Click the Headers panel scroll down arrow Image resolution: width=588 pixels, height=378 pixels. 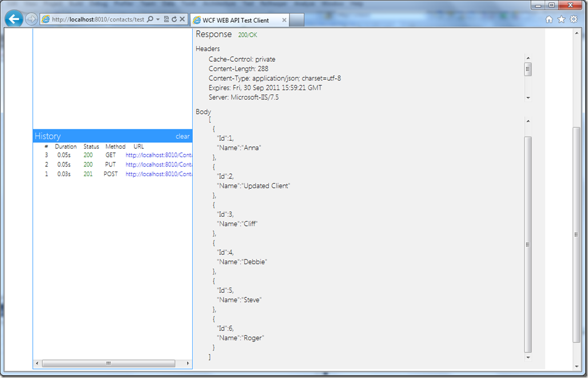pos(528,98)
